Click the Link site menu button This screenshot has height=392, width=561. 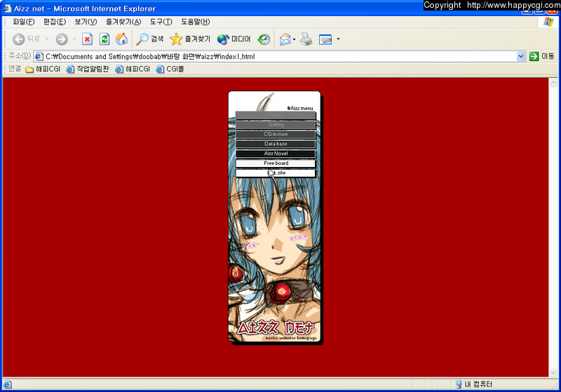pyautogui.click(x=276, y=173)
